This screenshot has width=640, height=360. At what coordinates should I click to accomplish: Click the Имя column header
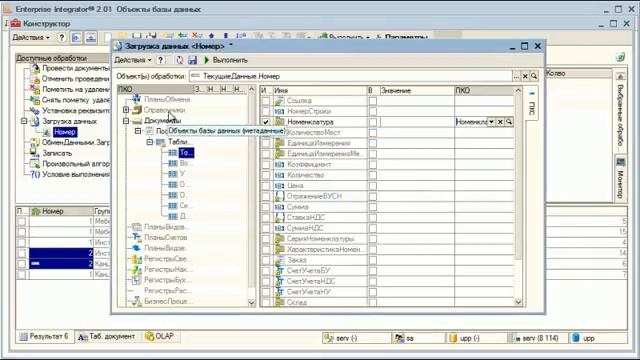[x=320, y=90]
